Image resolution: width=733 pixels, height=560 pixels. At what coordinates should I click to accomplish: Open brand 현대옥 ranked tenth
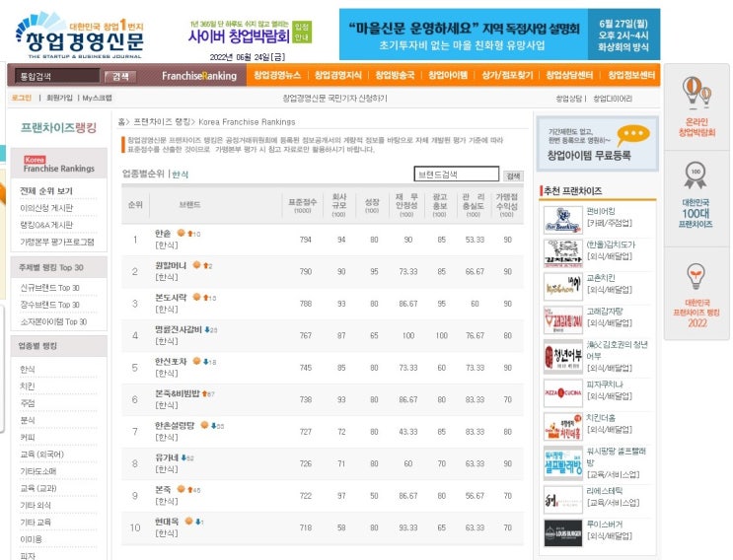click(x=167, y=522)
